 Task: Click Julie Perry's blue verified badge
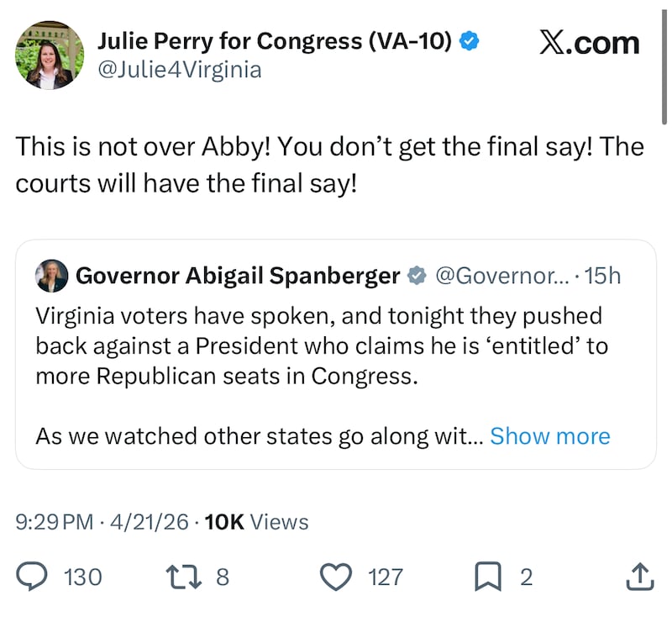(x=470, y=40)
